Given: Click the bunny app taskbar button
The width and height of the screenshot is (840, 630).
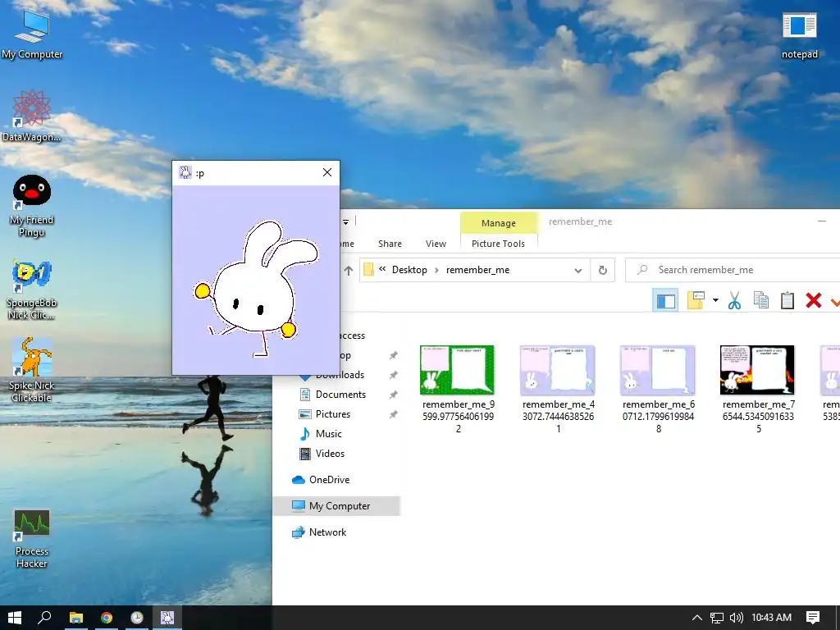Looking at the screenshot, I should pyautogui.click(x=167, y=618).
